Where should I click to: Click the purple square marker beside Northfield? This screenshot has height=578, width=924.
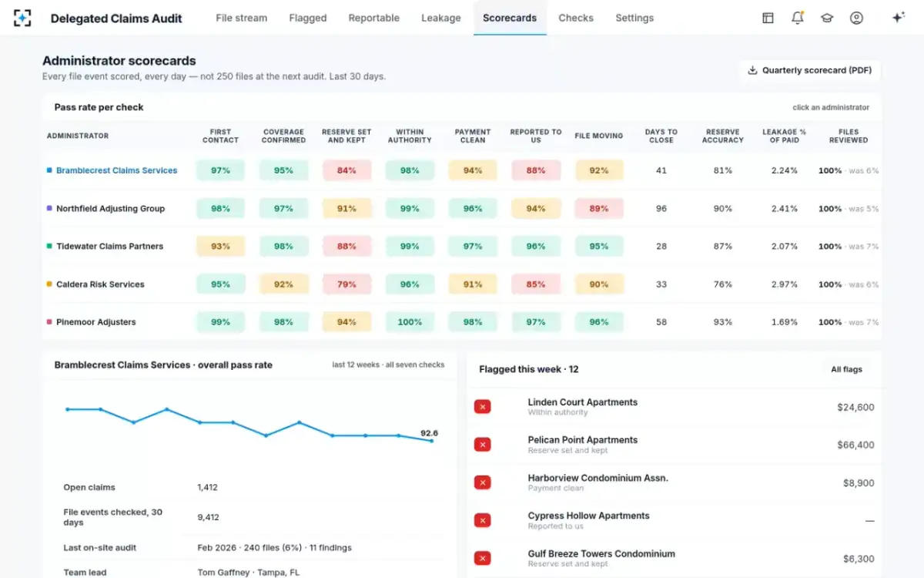(x=49, y=208)
